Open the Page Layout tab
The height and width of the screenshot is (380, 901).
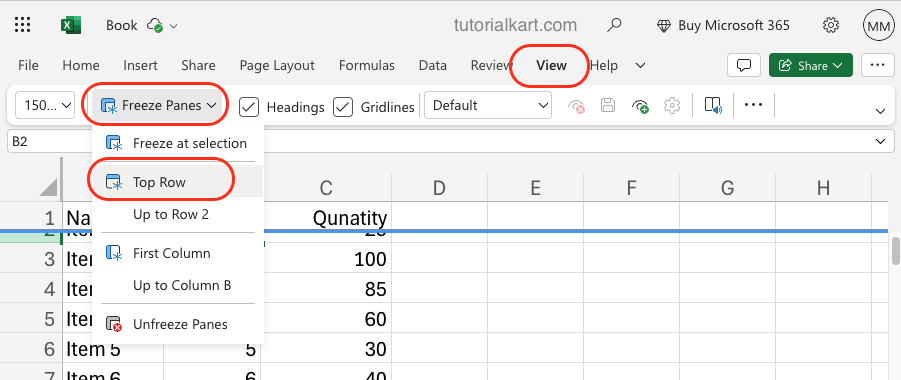pos(277,66)
